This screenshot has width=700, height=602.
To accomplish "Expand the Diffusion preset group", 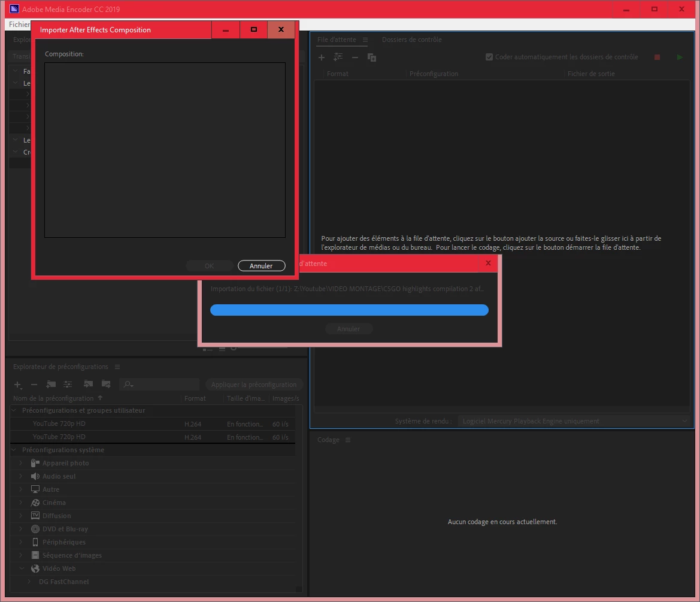I will coord(20,515).
